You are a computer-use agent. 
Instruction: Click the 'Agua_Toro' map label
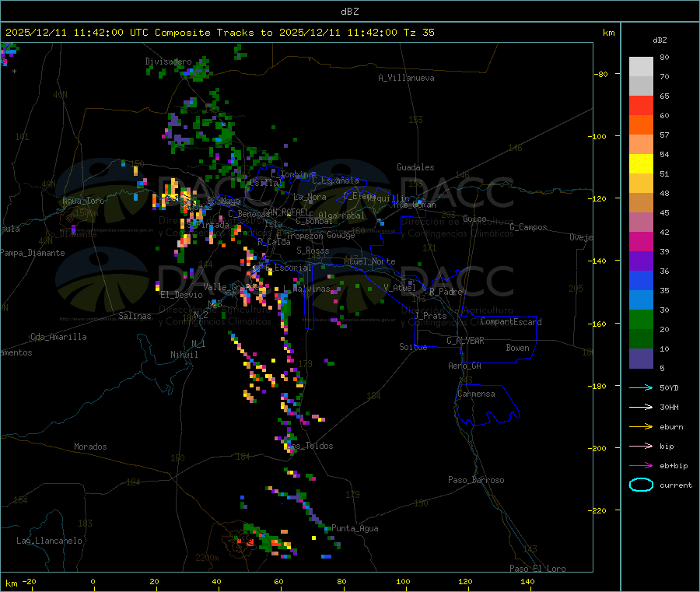[83, 201]
